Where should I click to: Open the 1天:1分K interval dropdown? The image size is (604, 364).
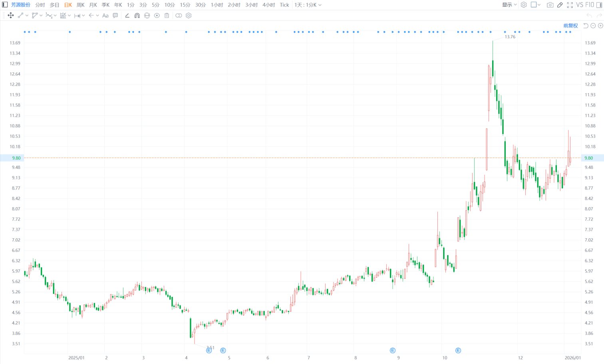pyautogui.click(x=308, y=5)
